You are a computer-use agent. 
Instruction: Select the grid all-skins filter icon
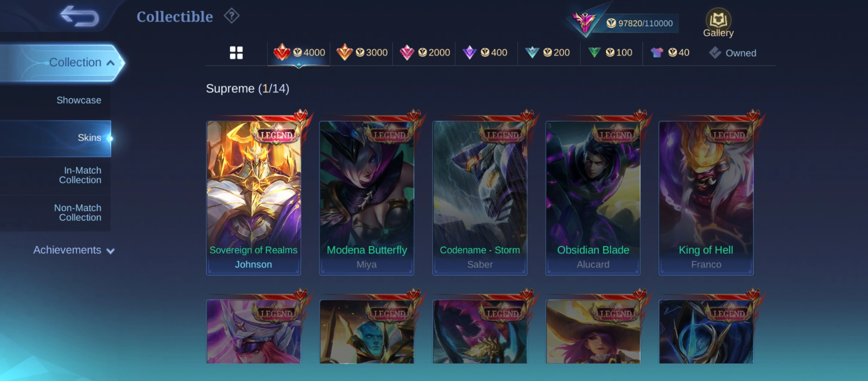(236, 53)
